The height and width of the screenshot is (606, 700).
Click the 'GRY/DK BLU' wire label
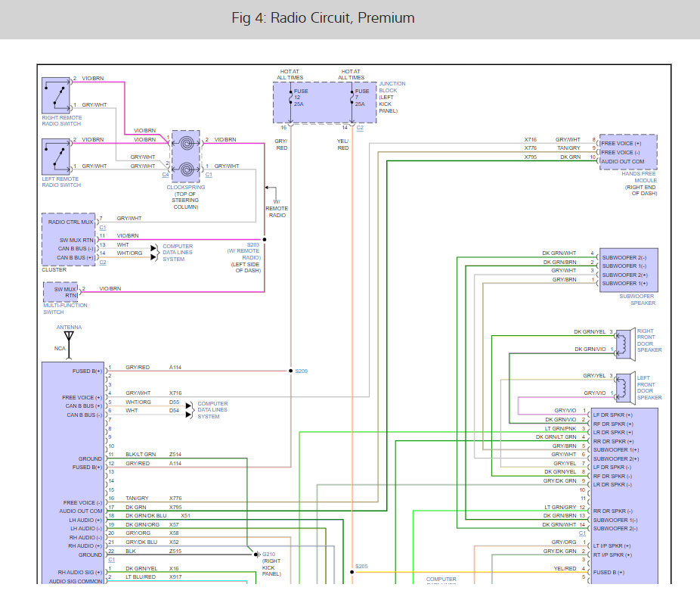pos(141,542)
